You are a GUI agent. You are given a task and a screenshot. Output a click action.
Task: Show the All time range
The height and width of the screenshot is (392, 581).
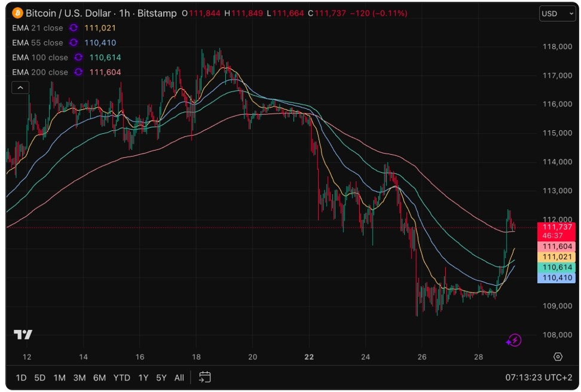179,378
